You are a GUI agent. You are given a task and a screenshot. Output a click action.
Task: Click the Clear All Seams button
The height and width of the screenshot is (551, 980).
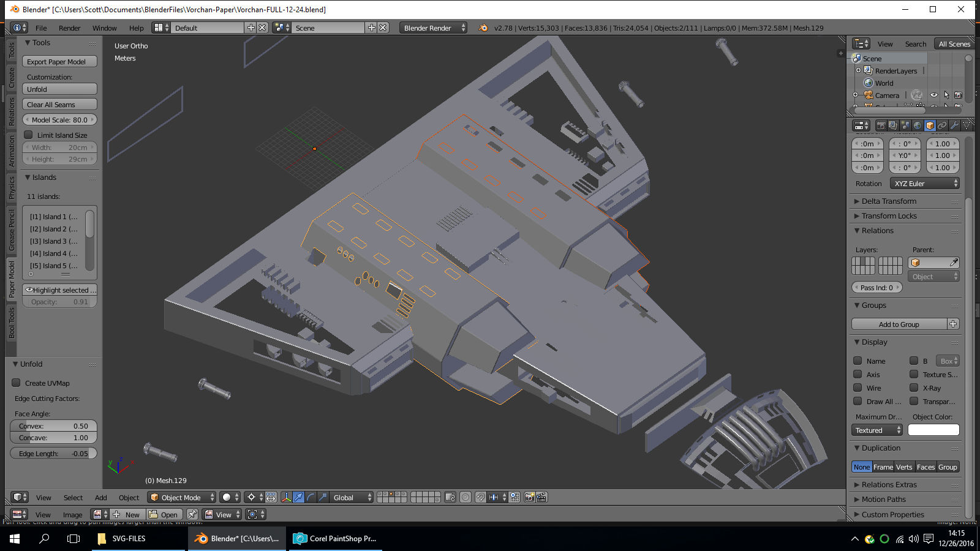tap(59, 104)
